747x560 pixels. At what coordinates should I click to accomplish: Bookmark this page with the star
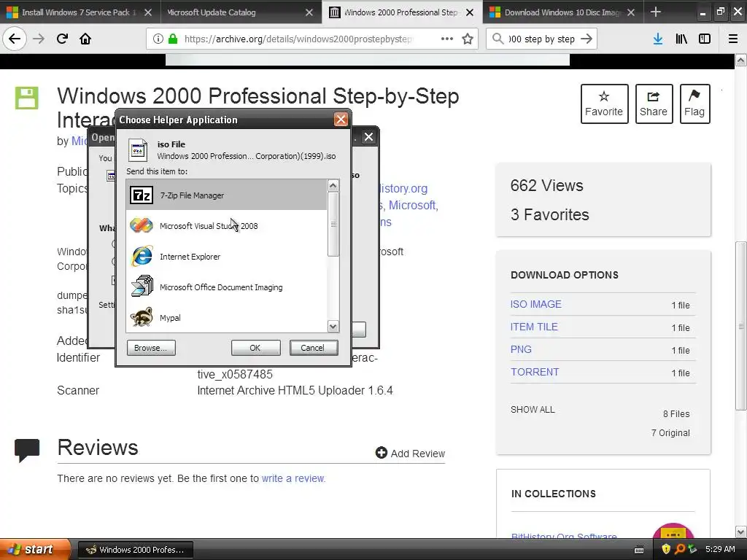(468, 39)
